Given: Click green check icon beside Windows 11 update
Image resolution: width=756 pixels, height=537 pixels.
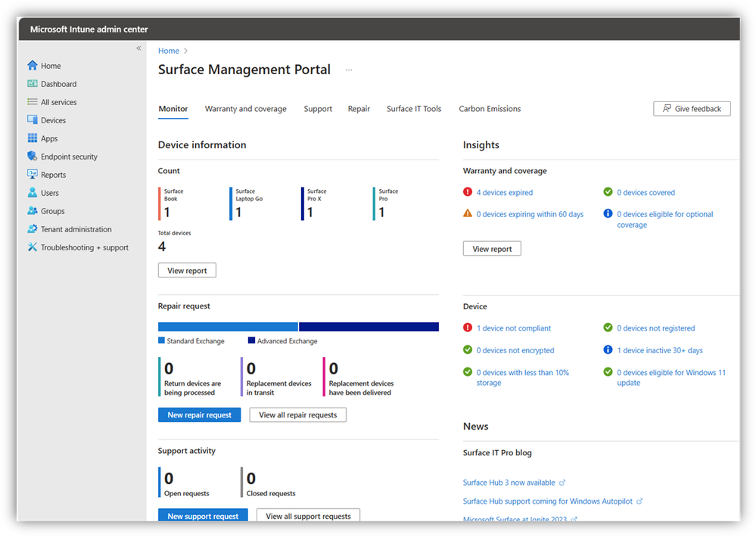Looking at the screenshot, I should 608,371.
